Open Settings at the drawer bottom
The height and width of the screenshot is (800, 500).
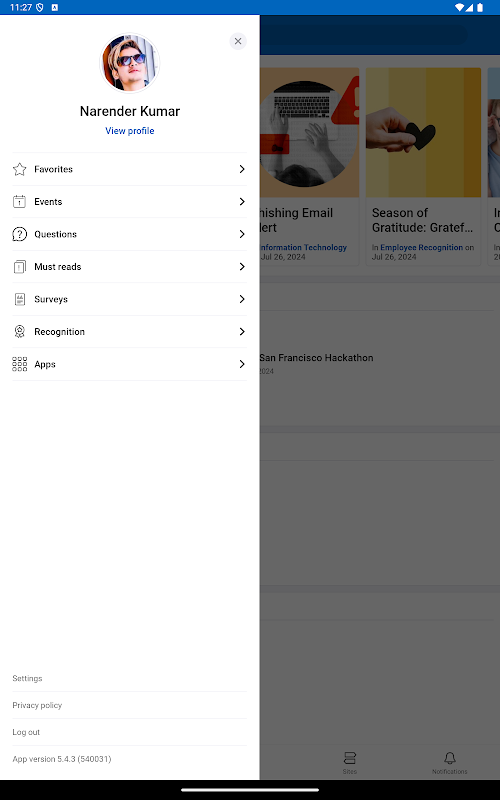pyautogui.click(x=27, y=678)
